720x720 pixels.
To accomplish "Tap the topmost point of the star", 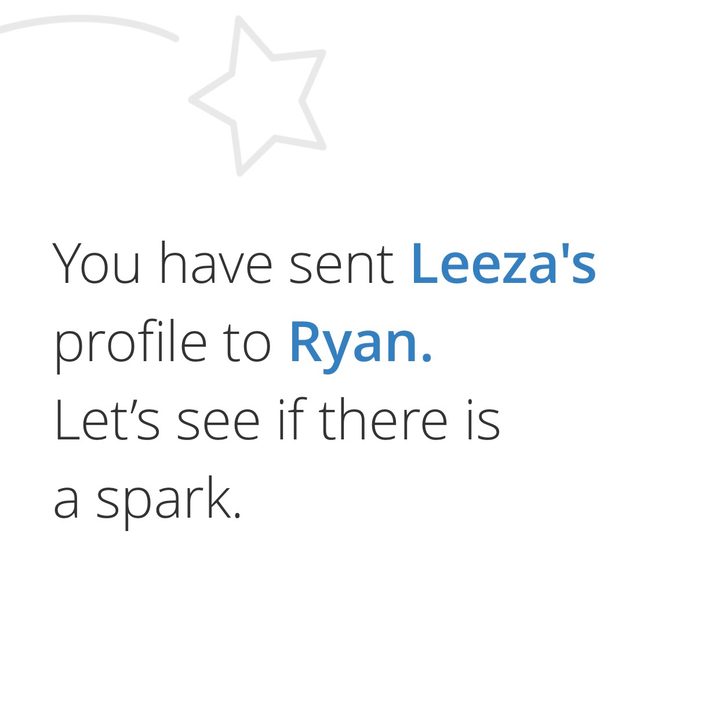I will point(239,19).
